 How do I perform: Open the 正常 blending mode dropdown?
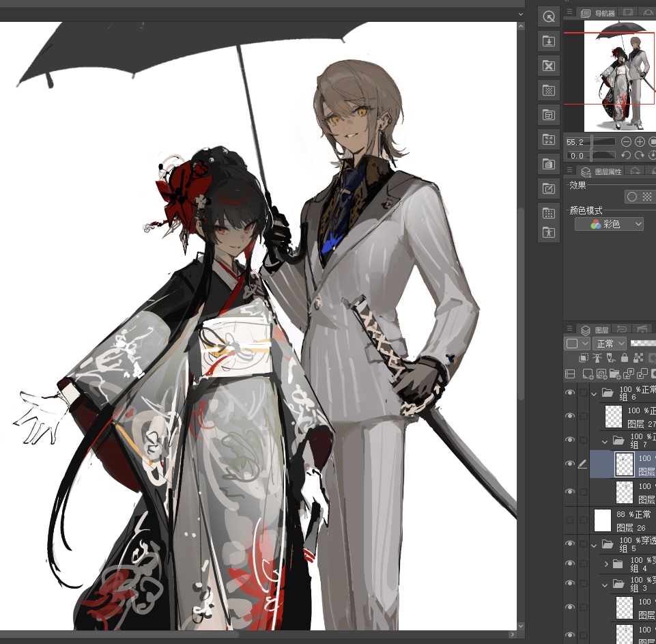(x=609, y=344)
